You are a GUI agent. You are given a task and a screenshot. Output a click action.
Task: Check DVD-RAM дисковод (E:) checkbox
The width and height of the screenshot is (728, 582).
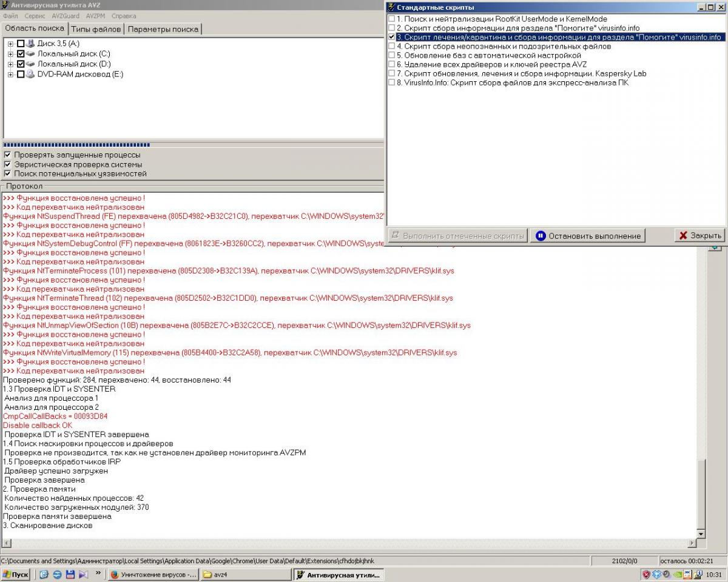coord(21,74)
